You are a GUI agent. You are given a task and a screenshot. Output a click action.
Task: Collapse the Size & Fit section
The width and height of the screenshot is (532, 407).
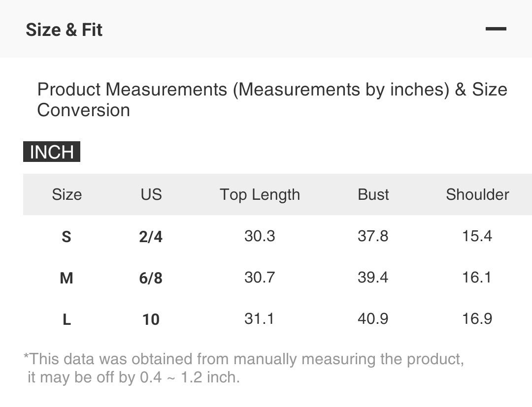[x=496, y=29]
